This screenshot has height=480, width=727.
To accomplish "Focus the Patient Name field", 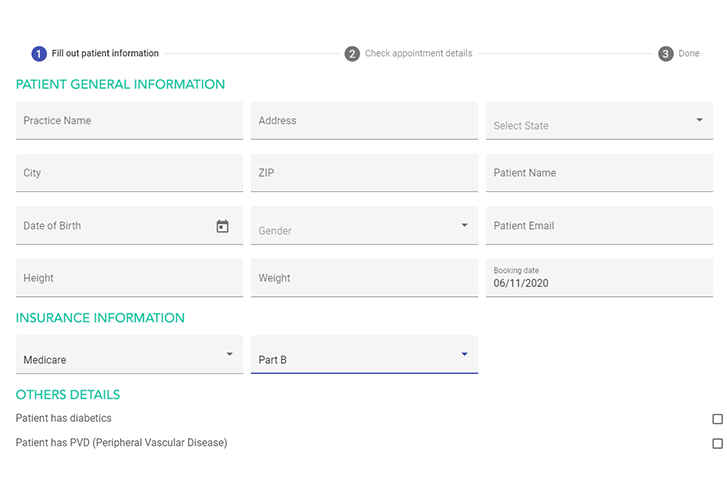I will 599,173.
